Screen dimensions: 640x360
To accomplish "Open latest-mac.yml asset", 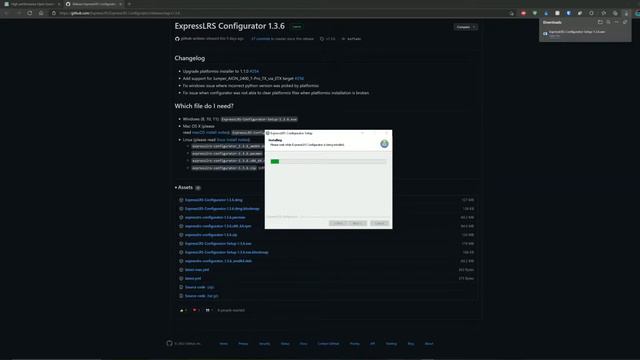I will 197,270.
